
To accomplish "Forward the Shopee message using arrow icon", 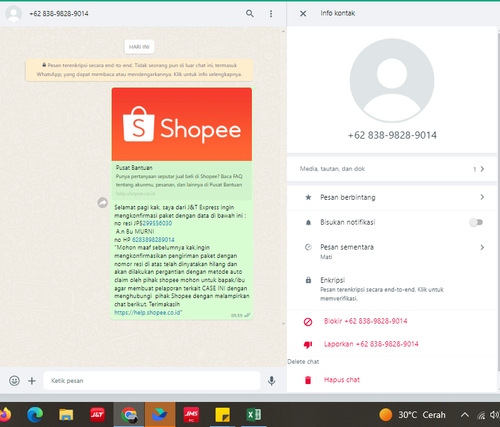I will pos(103,202).
